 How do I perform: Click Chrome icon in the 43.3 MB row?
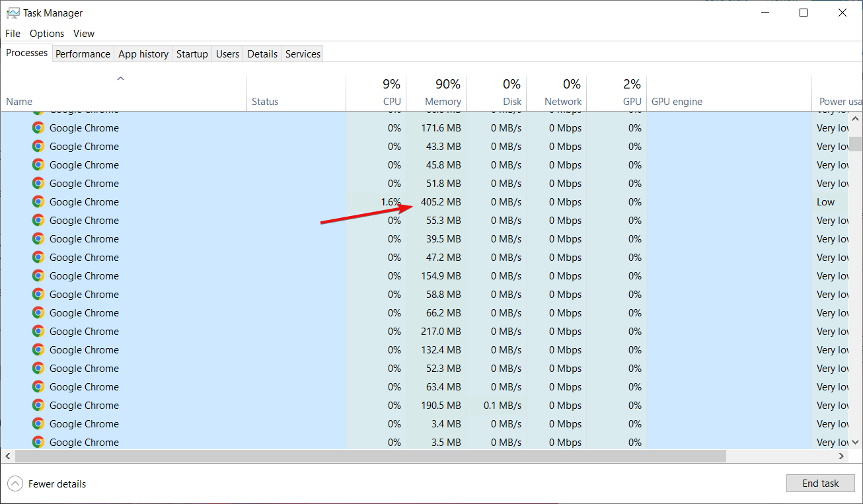[38, 147]
